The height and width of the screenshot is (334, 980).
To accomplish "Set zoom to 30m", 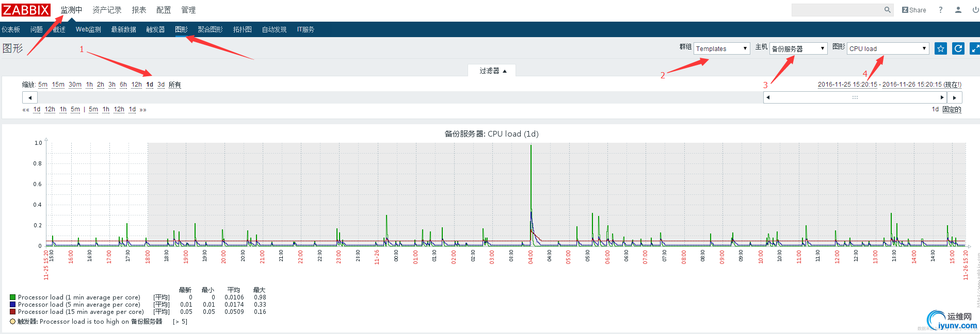I will coord(75,85).
